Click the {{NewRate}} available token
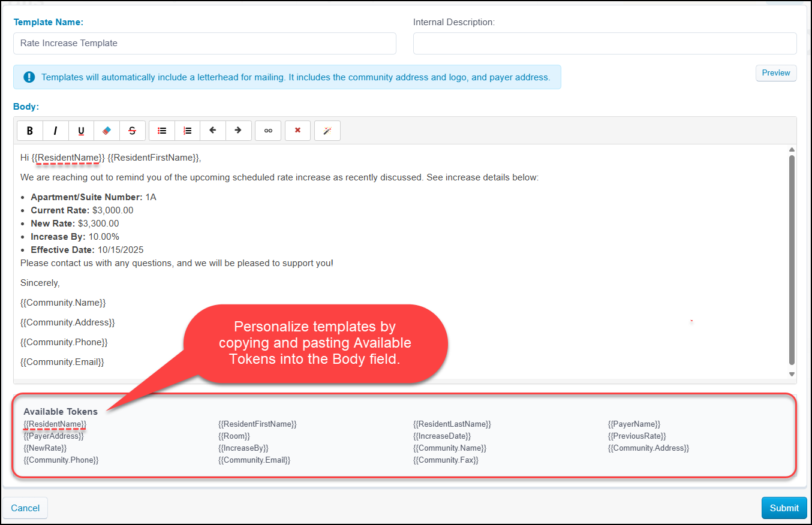The image size is (812, 525). tap(45, 448)
